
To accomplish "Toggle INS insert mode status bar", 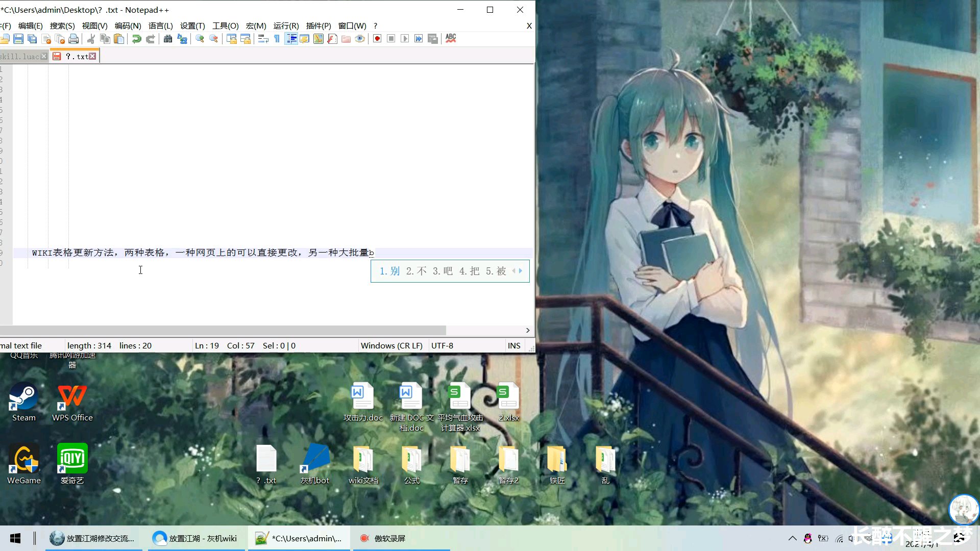I will tap(513, 345).
